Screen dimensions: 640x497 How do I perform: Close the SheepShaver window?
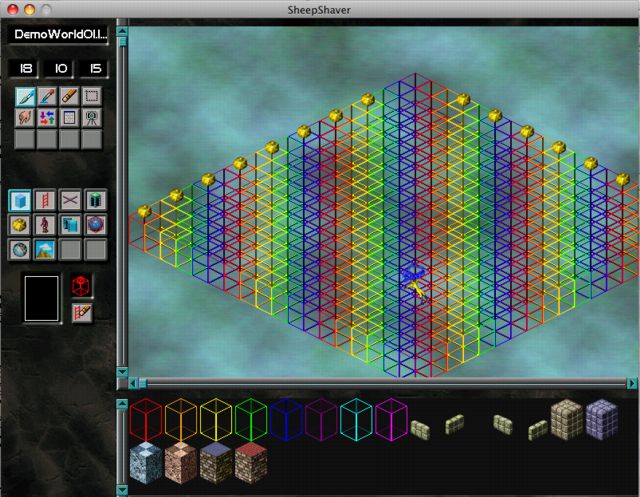pyautogui.click(x=13, y=9)
